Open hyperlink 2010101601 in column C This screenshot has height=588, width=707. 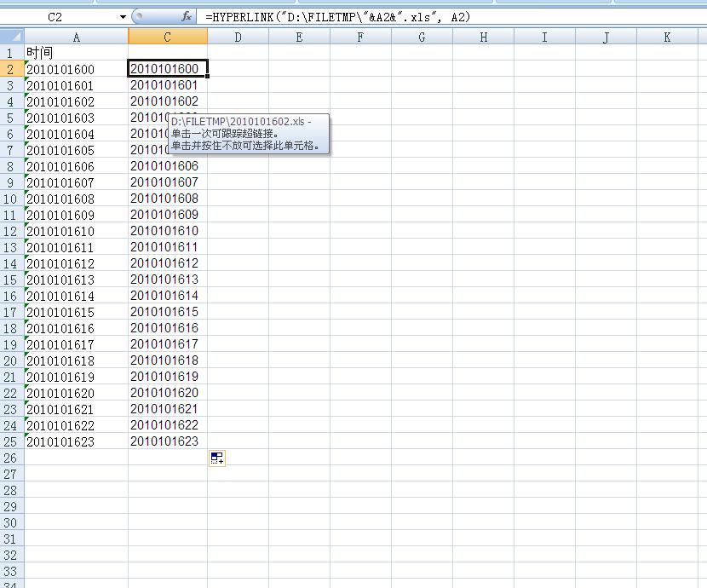(164, 85)
